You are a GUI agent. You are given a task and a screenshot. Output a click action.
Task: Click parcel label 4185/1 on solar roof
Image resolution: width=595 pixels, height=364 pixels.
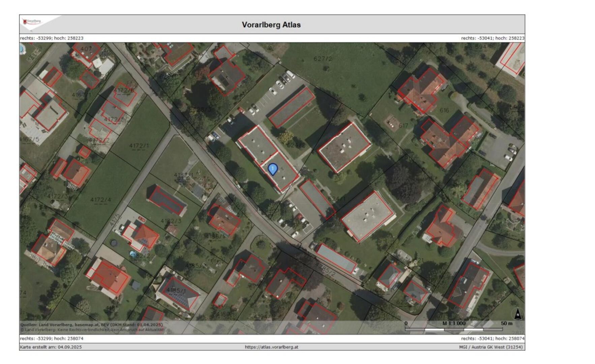coord(176,290)
